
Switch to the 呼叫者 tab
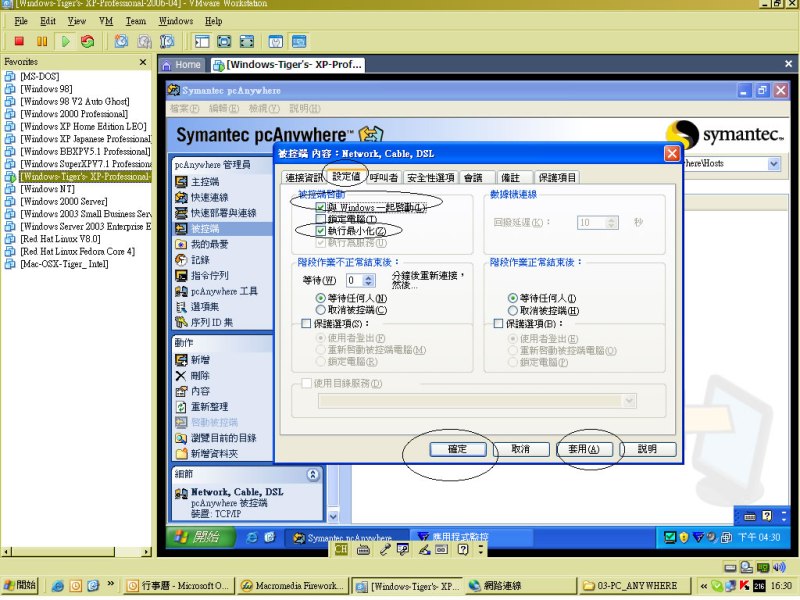[x=384, y=178]
